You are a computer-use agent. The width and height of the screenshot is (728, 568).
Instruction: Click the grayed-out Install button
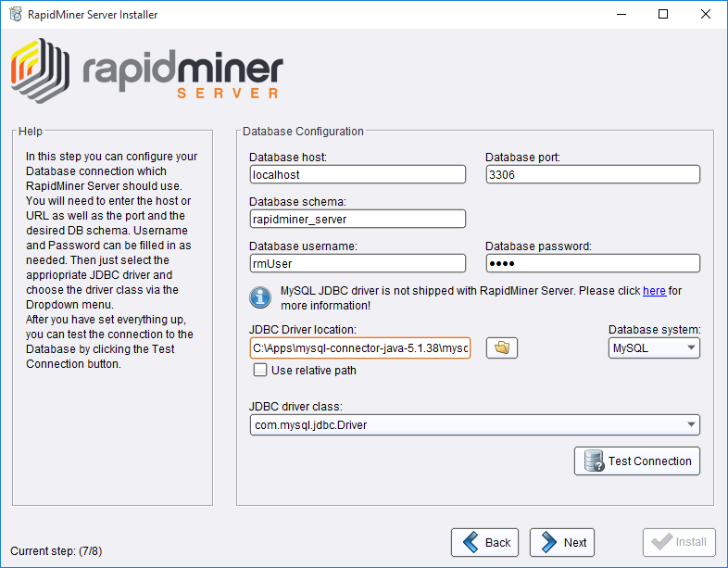click(x=679, y=542)
